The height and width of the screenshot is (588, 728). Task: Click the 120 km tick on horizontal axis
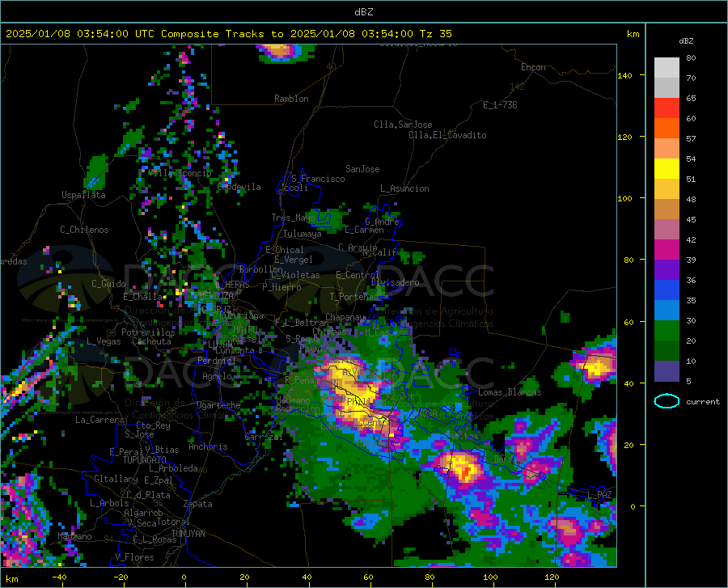click(x=552, y=577)
